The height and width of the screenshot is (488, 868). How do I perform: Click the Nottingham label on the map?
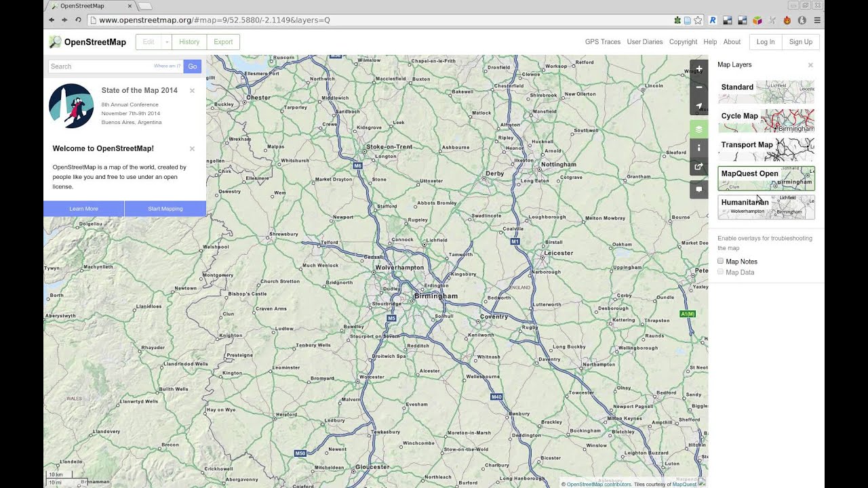tap(559, 165)
